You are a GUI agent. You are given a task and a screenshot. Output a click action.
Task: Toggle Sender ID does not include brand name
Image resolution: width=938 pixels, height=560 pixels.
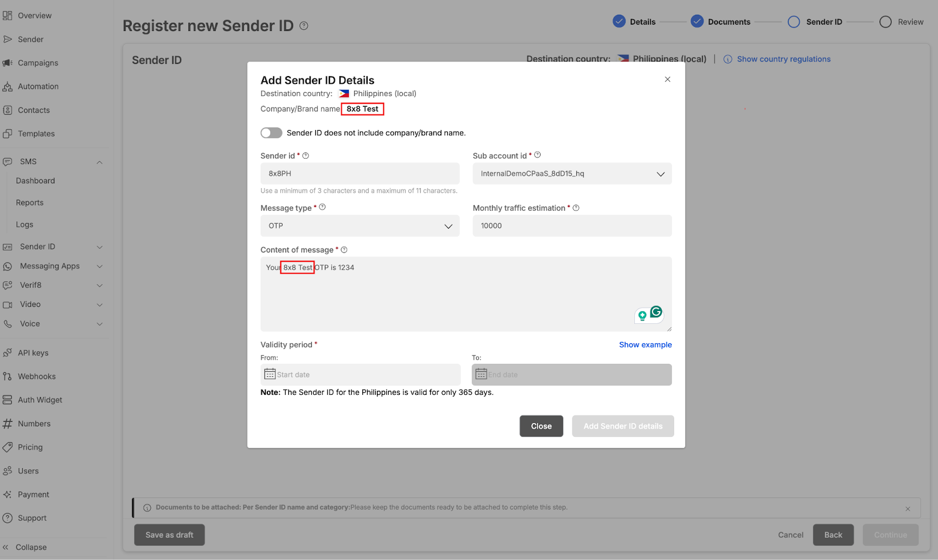(271, 133)
